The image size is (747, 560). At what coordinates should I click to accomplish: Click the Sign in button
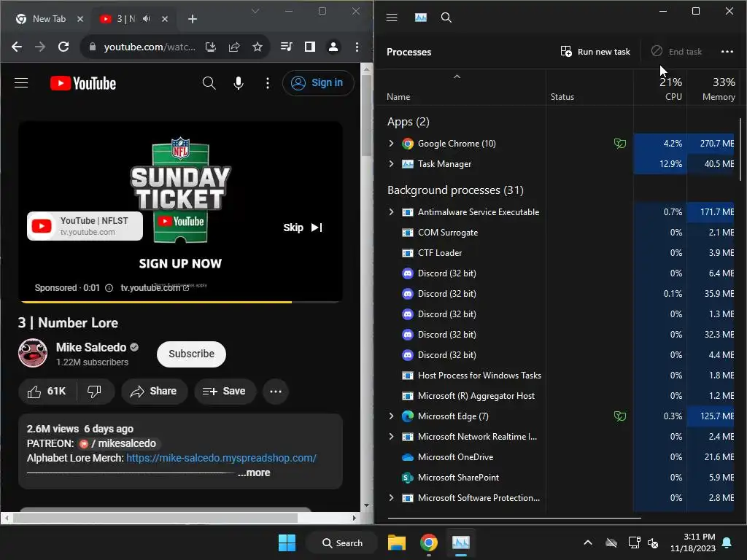318,83
